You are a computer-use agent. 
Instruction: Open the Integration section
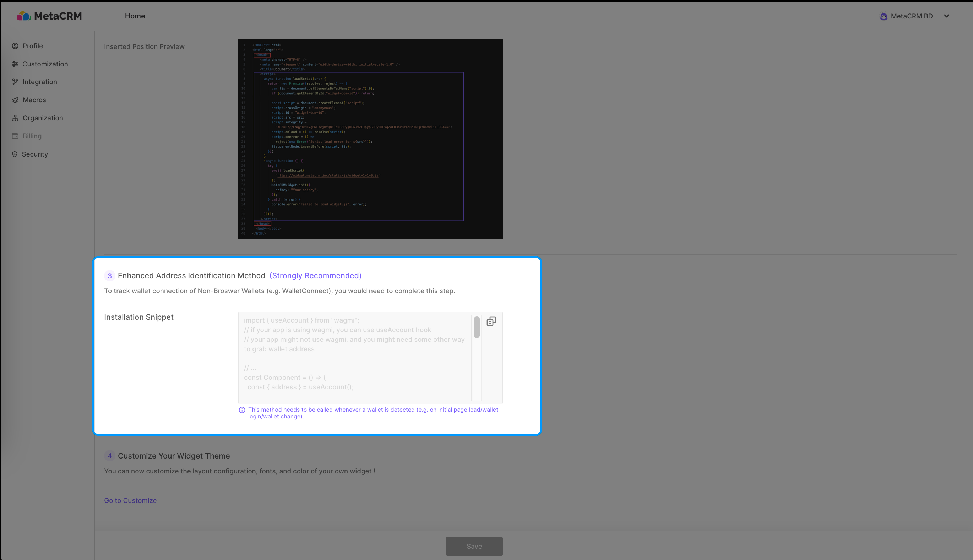[40, 82]
